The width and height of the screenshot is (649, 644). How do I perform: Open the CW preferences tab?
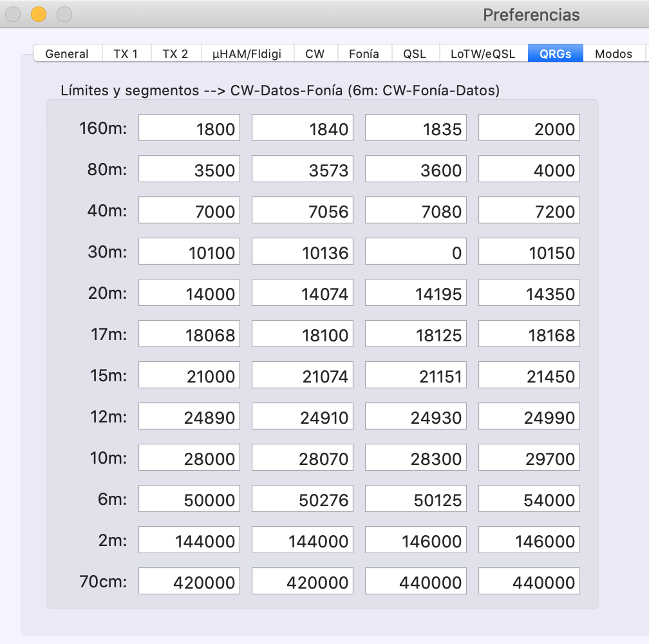click(x=315, y=53)
